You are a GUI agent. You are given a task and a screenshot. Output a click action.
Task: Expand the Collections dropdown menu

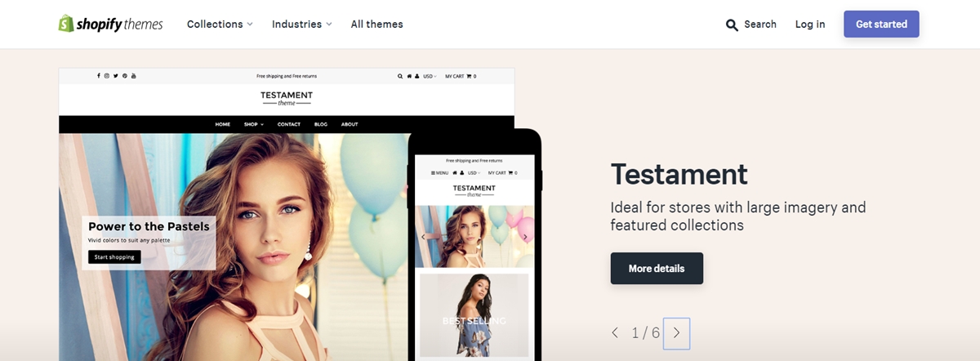tap(220, 25)
